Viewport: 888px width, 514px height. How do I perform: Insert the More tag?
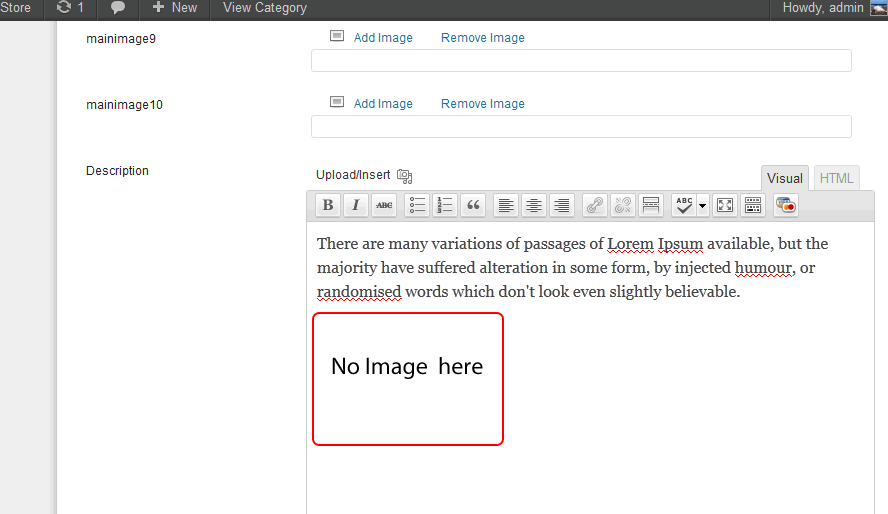(x=650, y=205)
